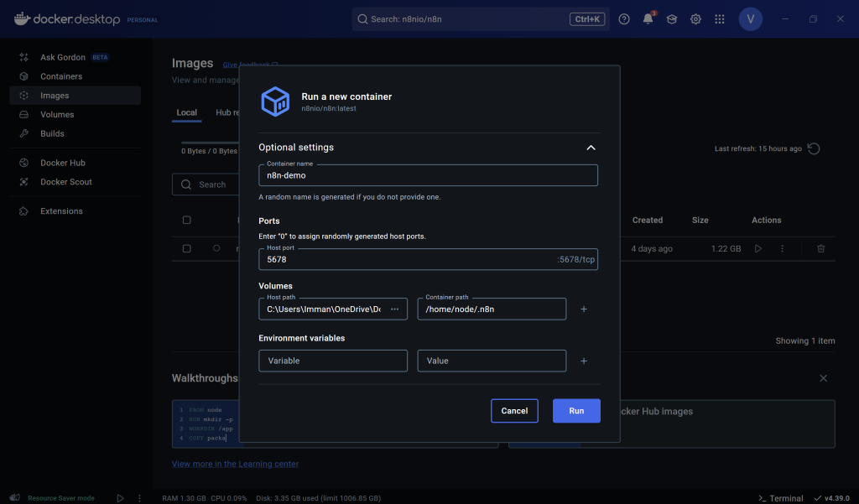Open the Docker Hub images walkthrough card
The height and width of the screenshot is (504, 859).
(672, 424)
